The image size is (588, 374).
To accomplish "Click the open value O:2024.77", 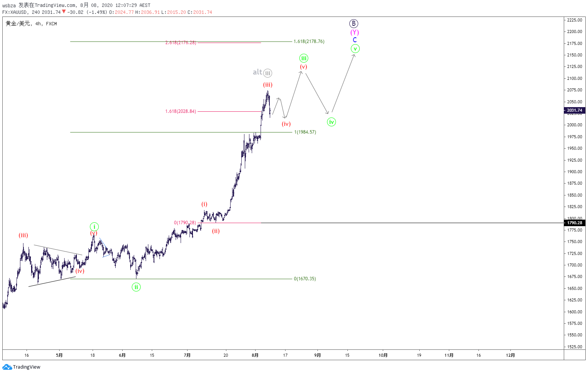I will [x=121, y=12].
